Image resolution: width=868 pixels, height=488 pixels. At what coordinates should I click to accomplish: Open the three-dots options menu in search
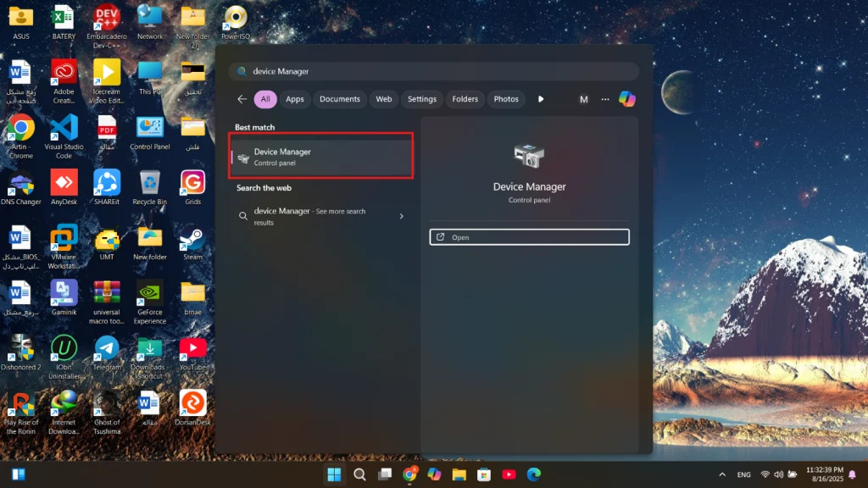click(605, 99)
